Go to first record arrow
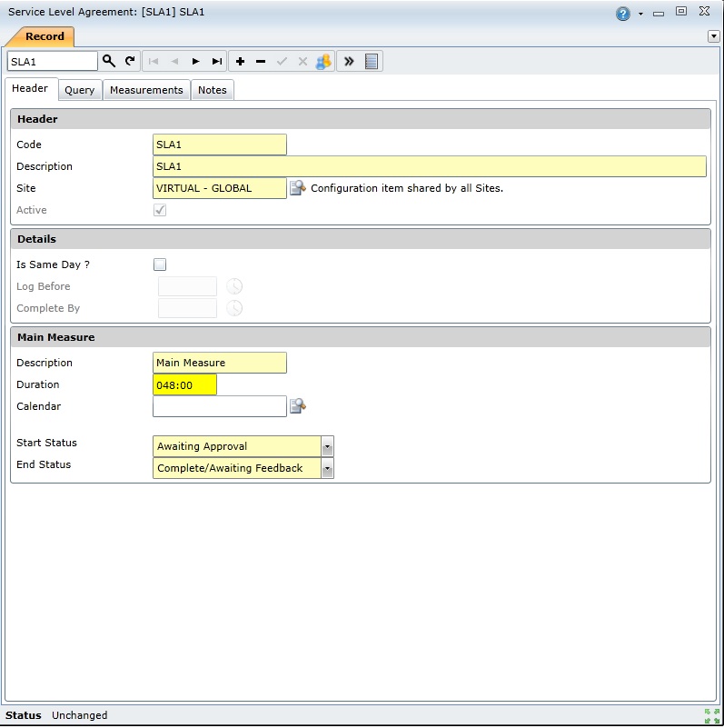This screenshot has height=728, width=724. coord(154,61)
